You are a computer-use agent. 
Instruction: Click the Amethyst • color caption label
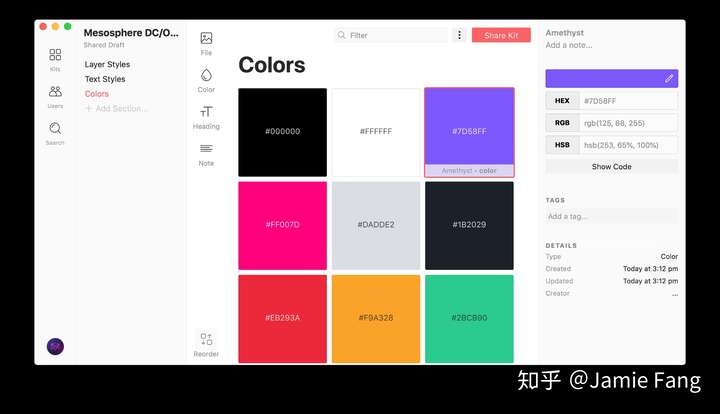pyautogui.click(x=469, y=170)
